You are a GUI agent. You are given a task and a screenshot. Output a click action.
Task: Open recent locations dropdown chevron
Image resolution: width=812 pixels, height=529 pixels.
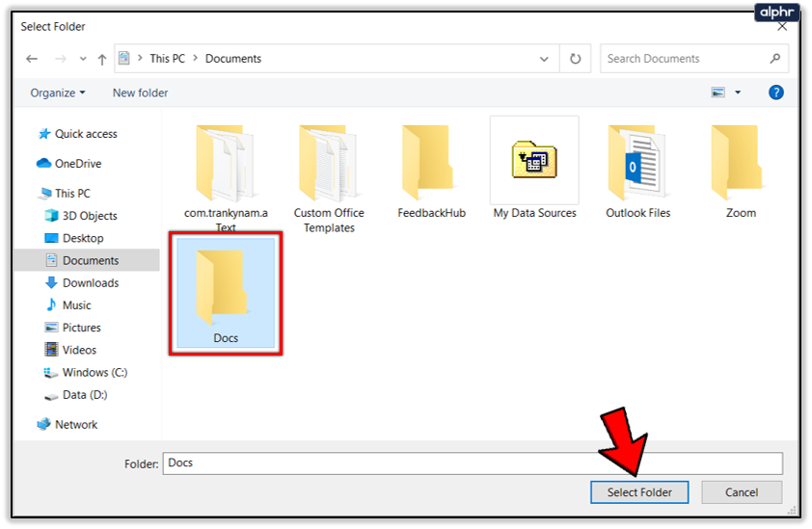[83, 59]
